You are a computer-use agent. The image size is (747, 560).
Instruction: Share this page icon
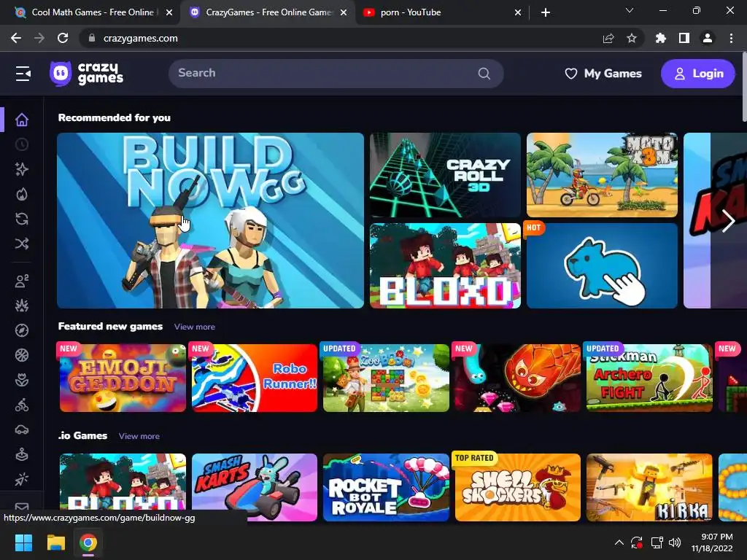coord(608,38)
